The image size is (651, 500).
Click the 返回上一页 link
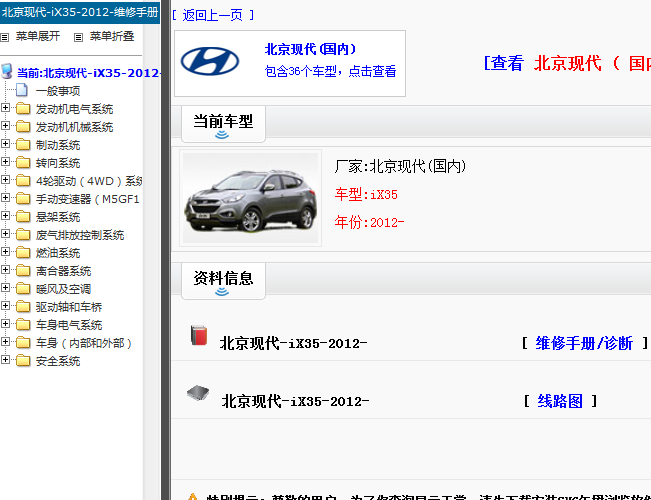(213, 15)
